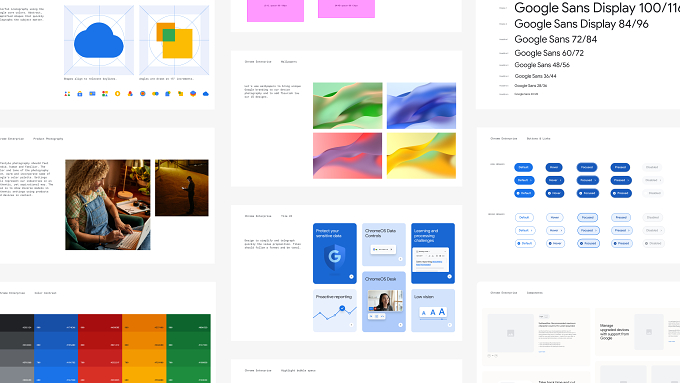Click the smallest letter A in Low vision card
Image resolution: width=680 pixels, height=383 pixels.
(424, 313)
